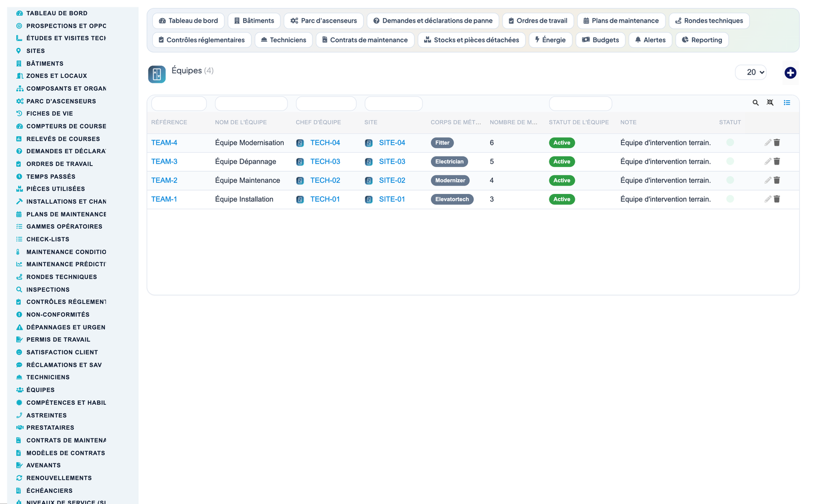Viewport: 815px width, 504px height.
Task: Go to Ordres de travail tab
Action: (538, 21)
